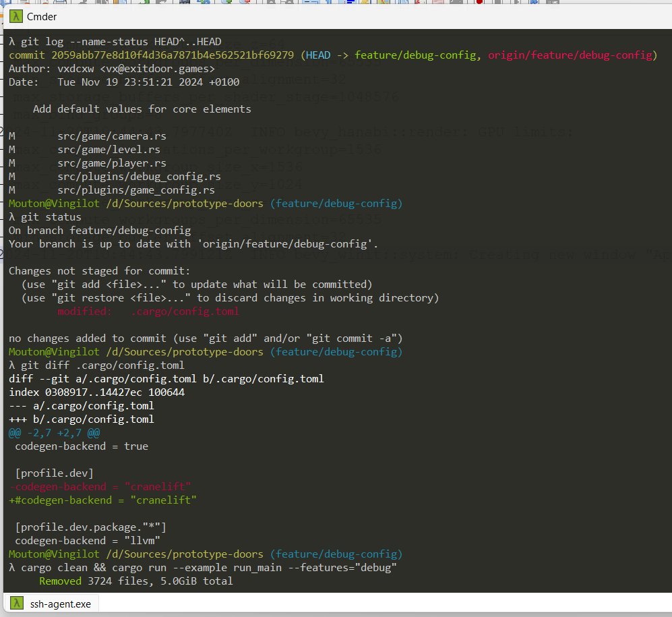
Task: Click the Date line Tue Nov 19
Action: tap(124, 82)
